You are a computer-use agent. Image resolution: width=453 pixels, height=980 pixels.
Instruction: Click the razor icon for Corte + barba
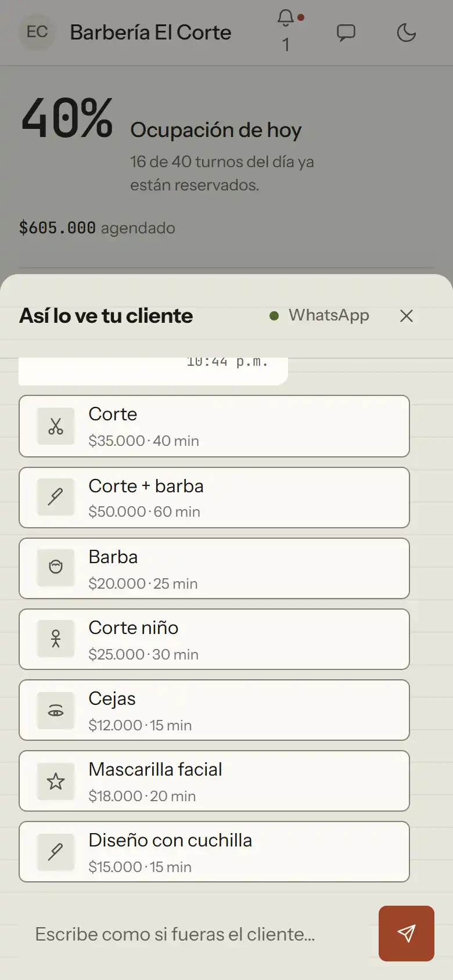tap(56, 497)
